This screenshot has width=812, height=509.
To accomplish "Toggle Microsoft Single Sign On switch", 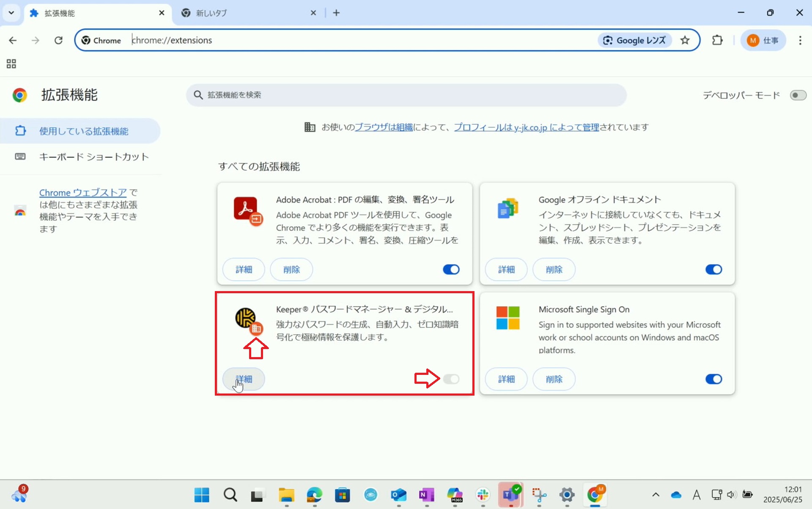I will 713,379.
